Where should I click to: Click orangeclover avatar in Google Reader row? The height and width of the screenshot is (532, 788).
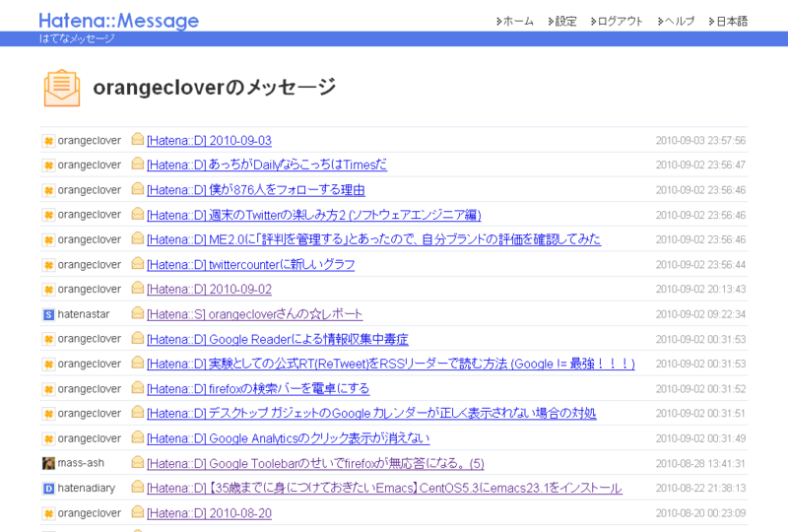pos(48,340)
